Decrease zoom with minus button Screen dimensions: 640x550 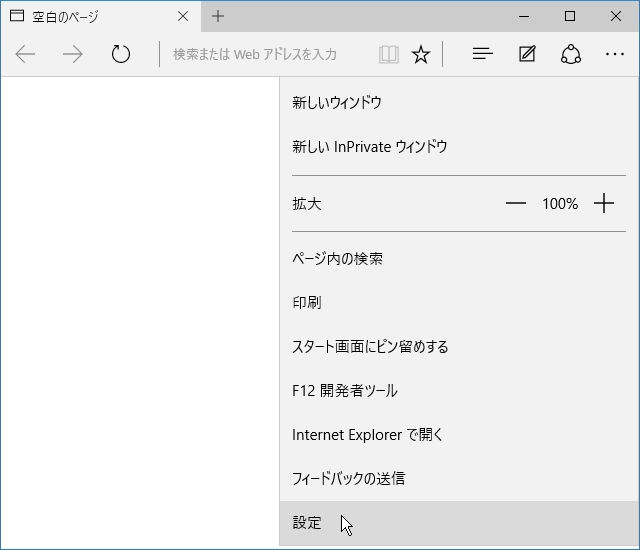pyautogui.click(x=516, y=203)
